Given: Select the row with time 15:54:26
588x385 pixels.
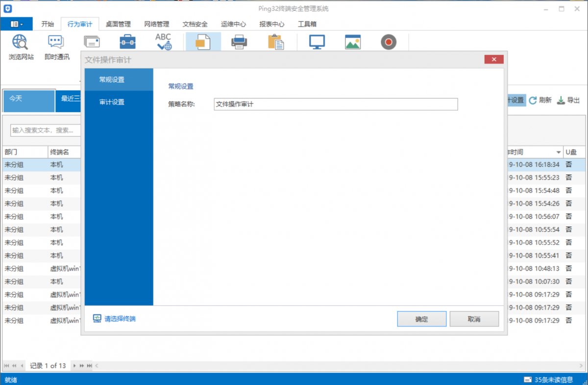Looking at the screenshot, I should [x=294, y=204].
